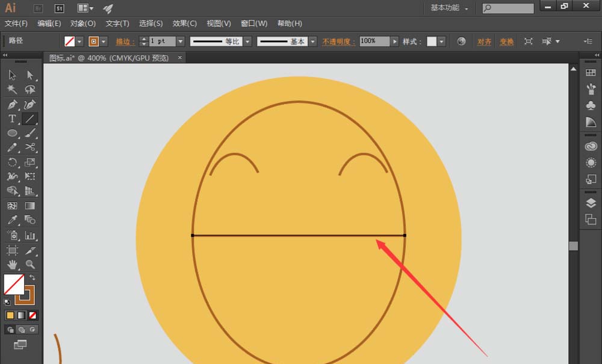Swap fill and stroke colors
Screen dimensions: 602x364
click(x=33, y=277)
